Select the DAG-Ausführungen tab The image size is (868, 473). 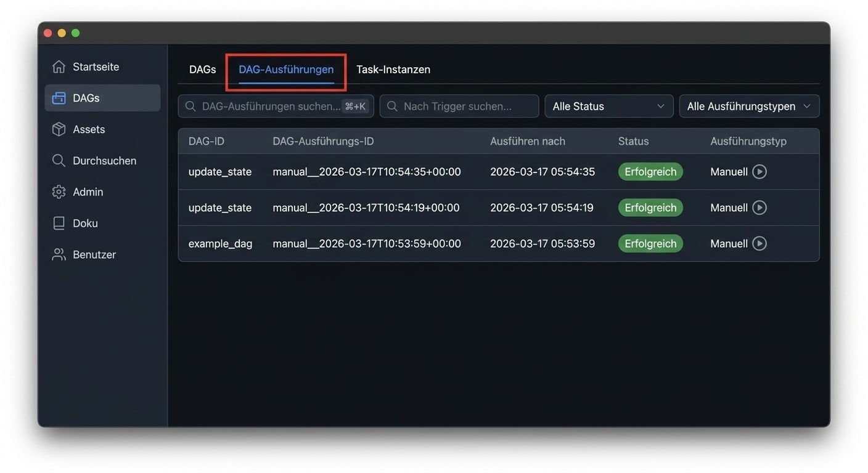(286, 70)
